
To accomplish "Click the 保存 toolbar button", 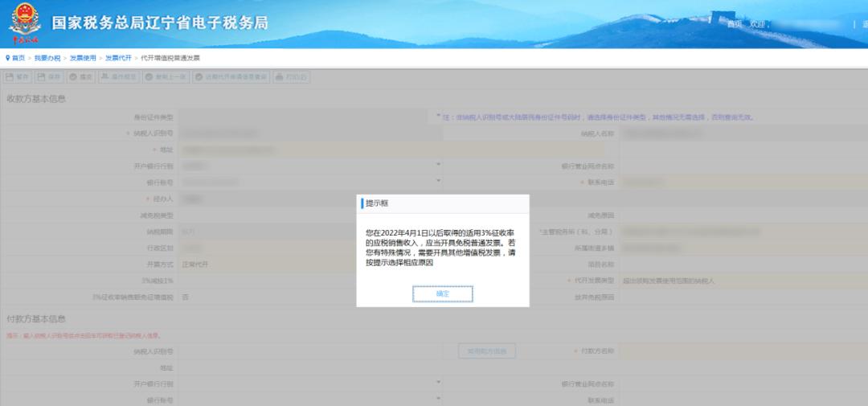I will click(x=49, y=77).
